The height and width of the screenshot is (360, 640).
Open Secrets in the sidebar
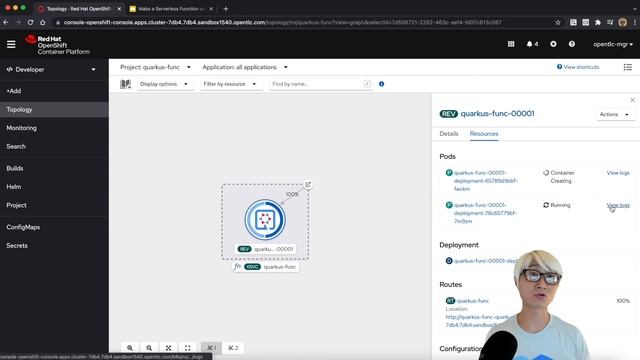pos(54,245)
